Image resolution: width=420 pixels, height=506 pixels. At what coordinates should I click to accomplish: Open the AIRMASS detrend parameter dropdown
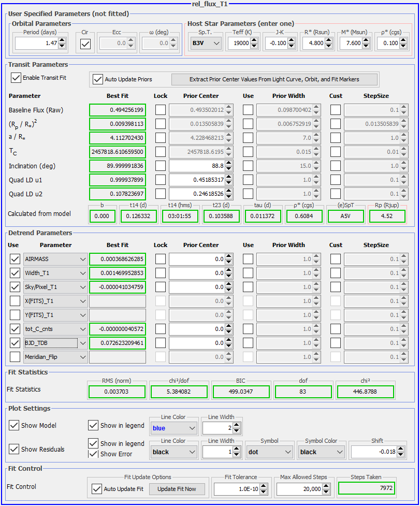tap(56, 259)
